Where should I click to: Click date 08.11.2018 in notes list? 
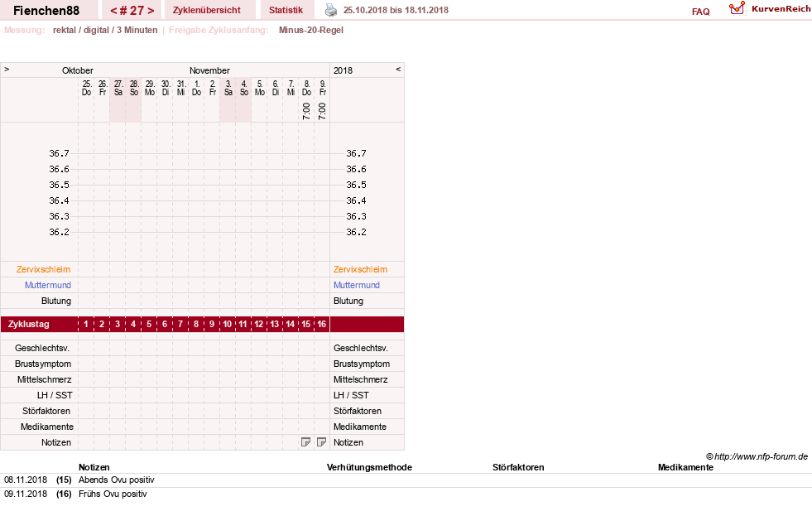click(x=26, y=480)
